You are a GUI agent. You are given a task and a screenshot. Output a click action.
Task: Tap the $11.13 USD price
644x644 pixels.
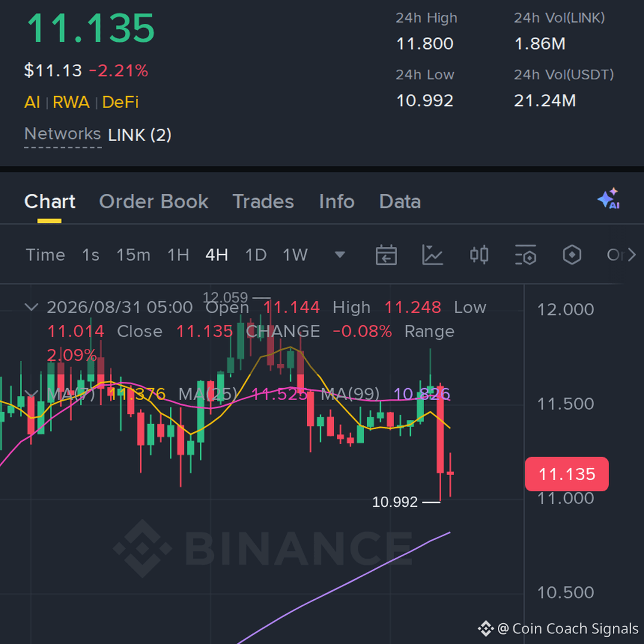(x=53, y=70)
